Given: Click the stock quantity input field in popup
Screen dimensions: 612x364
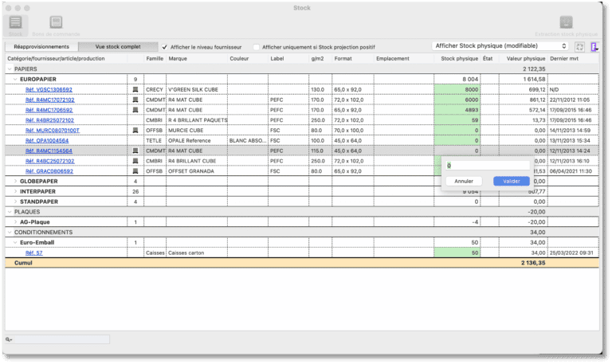Looking at the screenshot, I should coord(488,166).
